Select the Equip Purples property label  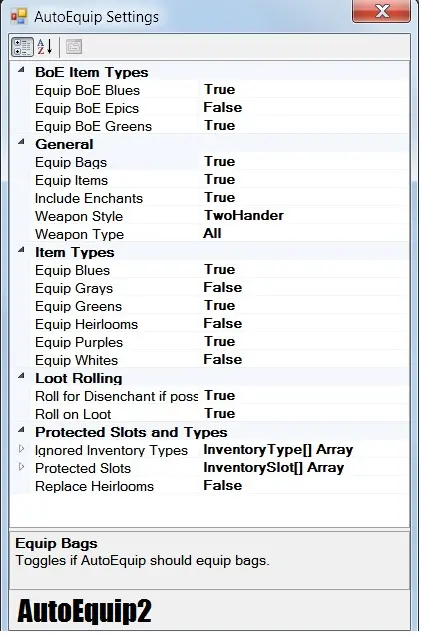click(79, 343)
